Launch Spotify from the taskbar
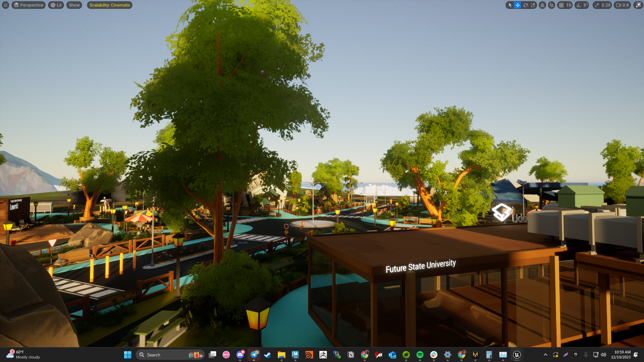 click(420, 355)
